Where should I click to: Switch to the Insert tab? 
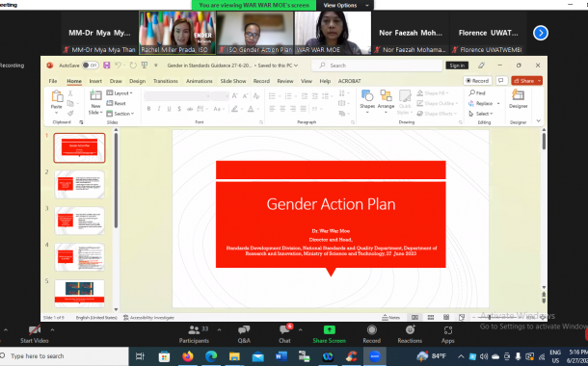(95, 81)
